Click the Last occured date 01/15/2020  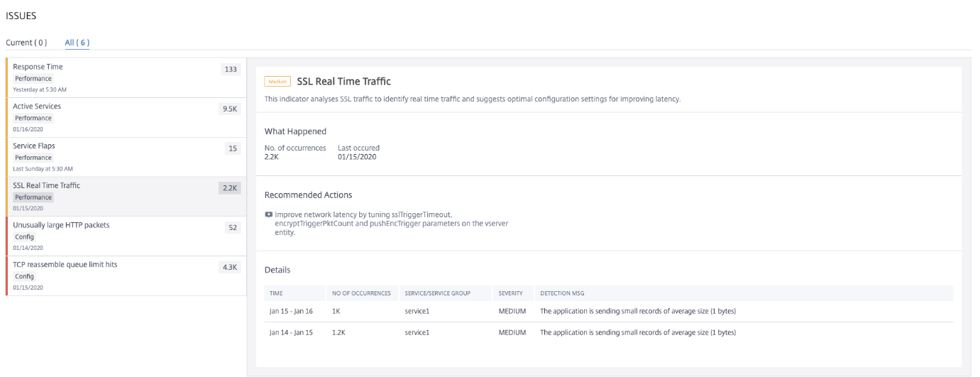(x=357, y=157)
